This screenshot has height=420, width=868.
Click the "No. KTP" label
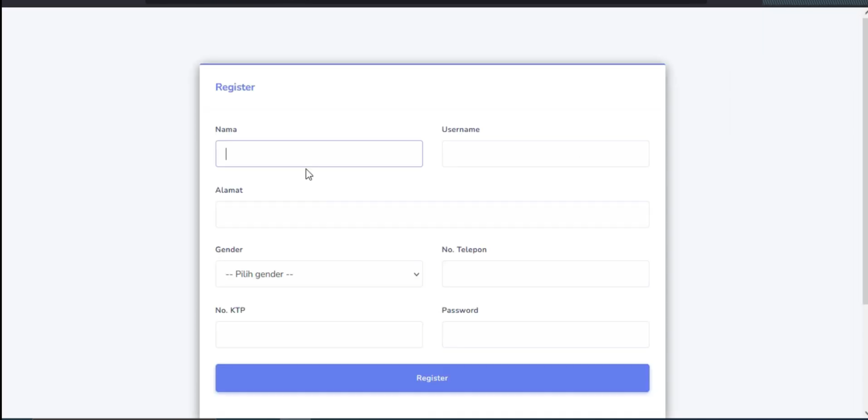[230, 310]
